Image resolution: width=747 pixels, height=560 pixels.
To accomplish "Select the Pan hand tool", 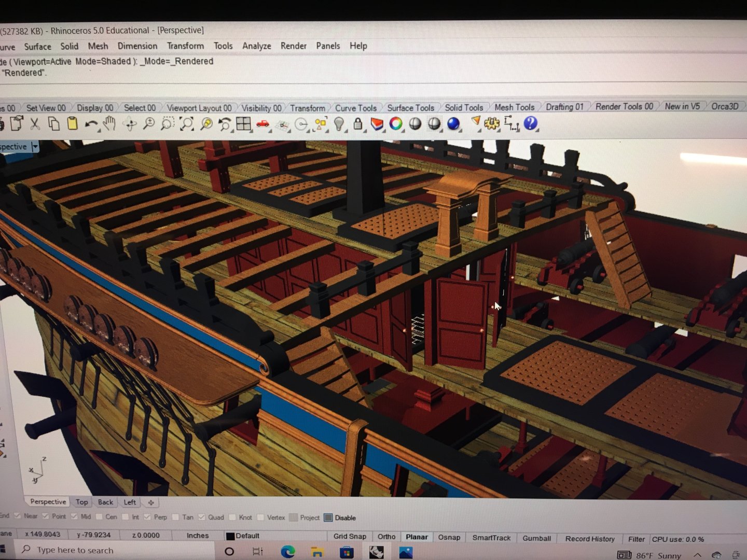I will point(109,123).
